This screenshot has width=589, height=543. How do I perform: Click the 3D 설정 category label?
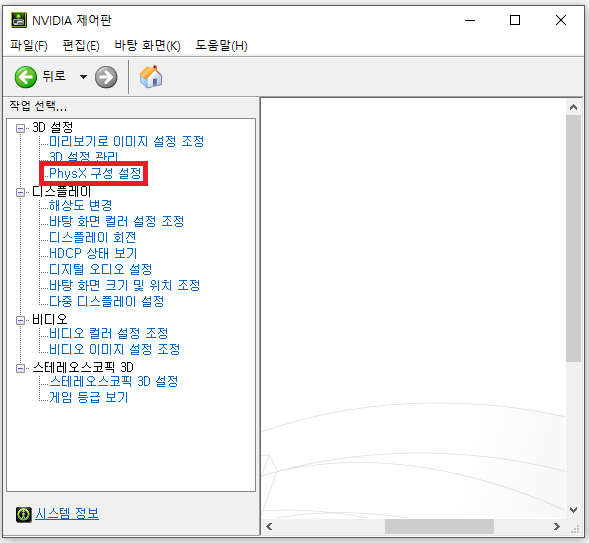click(53, 128)
